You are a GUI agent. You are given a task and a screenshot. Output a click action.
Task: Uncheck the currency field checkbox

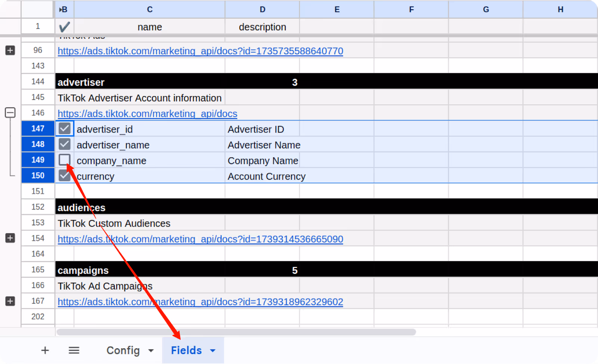coord(64,176)
